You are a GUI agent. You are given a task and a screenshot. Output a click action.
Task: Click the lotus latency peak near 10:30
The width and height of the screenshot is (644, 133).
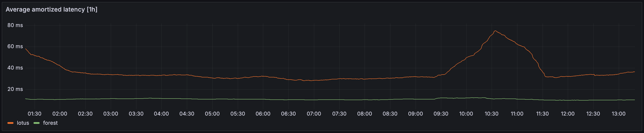pos(495,31)
